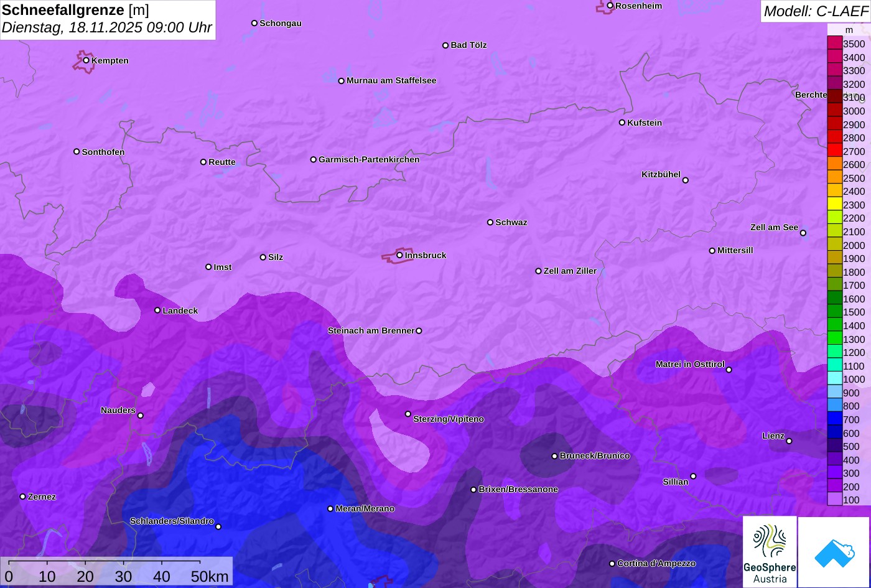Click the 50km scale bar label
The width and height of the screenshot is (871, 588).
(210, 577)
